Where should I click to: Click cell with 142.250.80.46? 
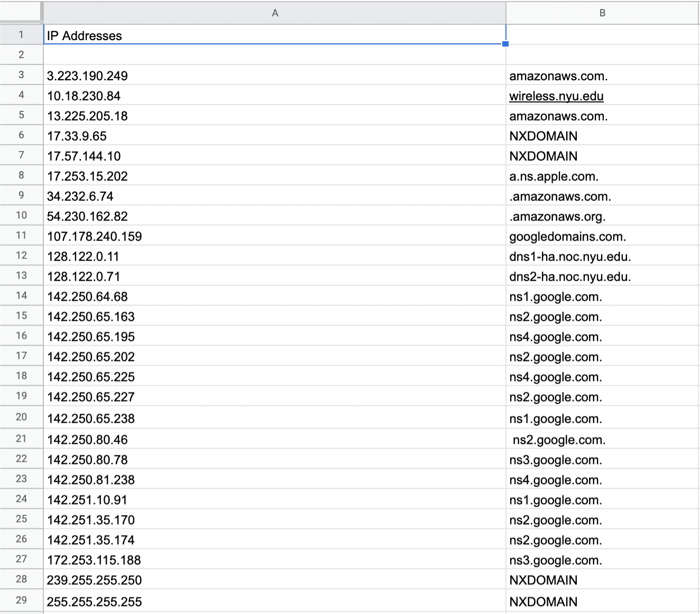coord(274,439)
